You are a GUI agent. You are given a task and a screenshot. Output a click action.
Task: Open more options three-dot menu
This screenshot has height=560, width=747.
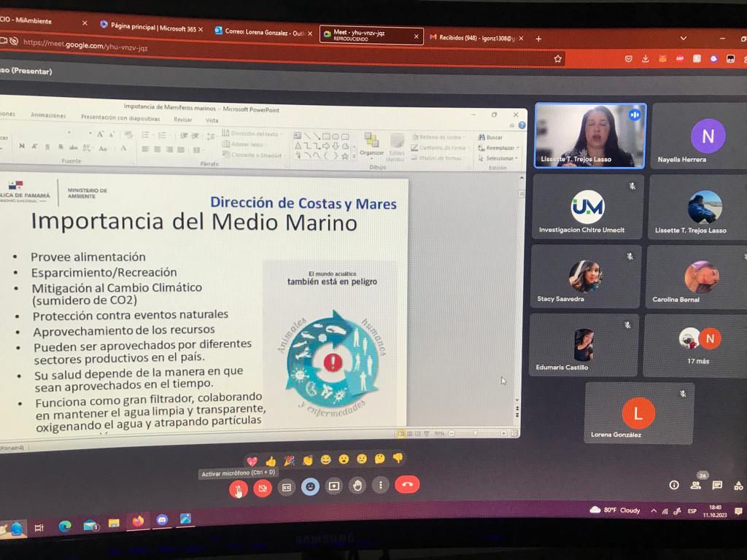pyautogui.click(x=380, y=485)
